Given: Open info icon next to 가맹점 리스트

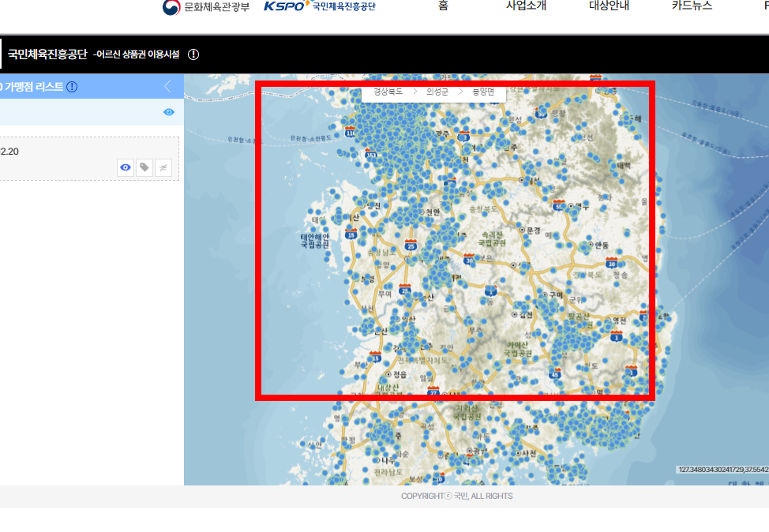Looking at the screenshot, I should click(x=72, y=87).
